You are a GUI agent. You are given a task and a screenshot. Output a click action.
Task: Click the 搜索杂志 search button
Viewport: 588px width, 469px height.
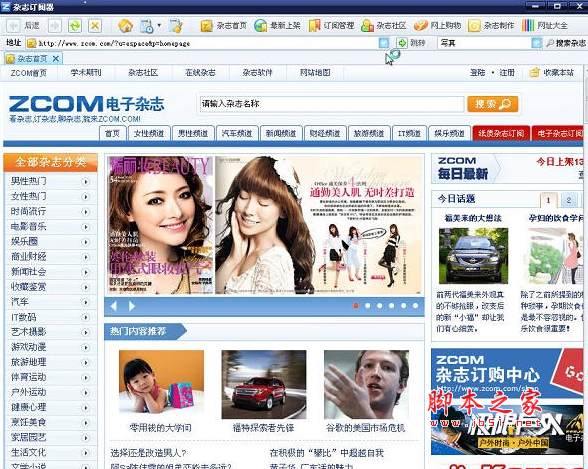[565, 43]
